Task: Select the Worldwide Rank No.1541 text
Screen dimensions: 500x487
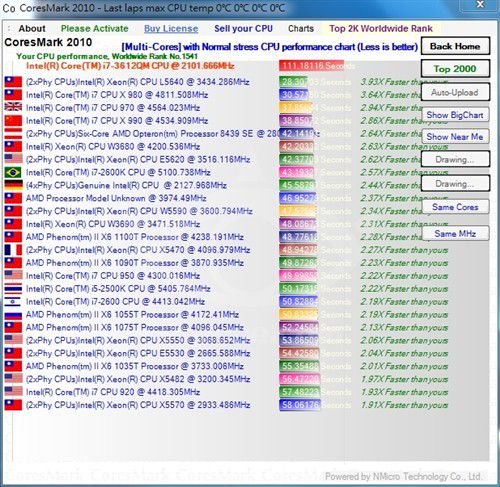Action: click(x=155, y=56)
